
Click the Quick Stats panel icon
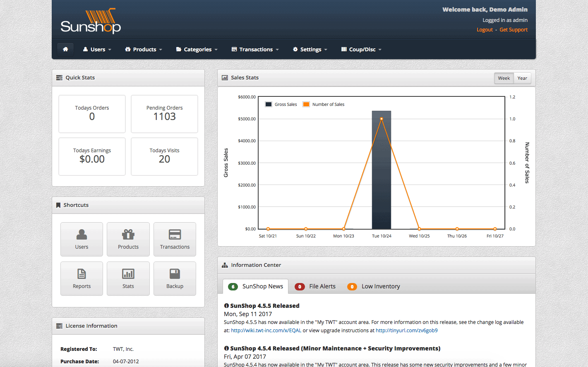[x=59, y=78]
